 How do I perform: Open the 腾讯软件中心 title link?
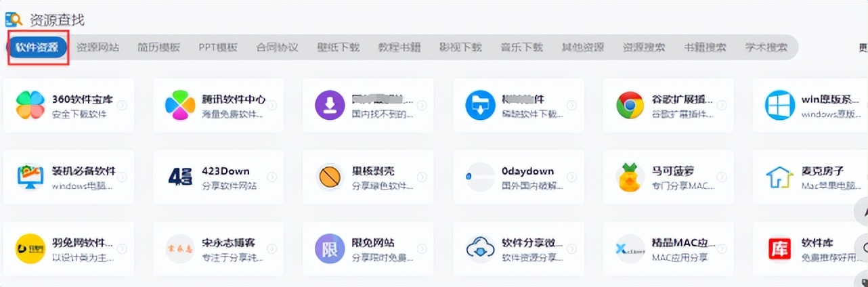click(234, 99)
